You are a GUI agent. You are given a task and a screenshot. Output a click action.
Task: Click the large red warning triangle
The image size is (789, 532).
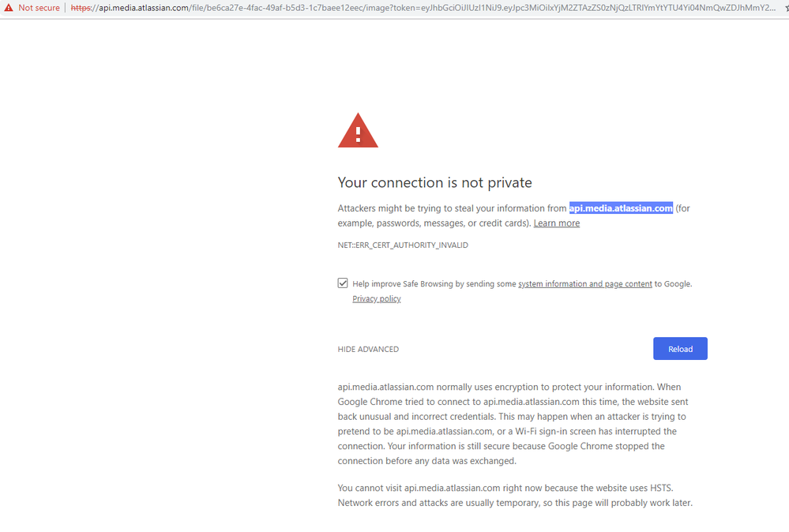coord(358,130)
